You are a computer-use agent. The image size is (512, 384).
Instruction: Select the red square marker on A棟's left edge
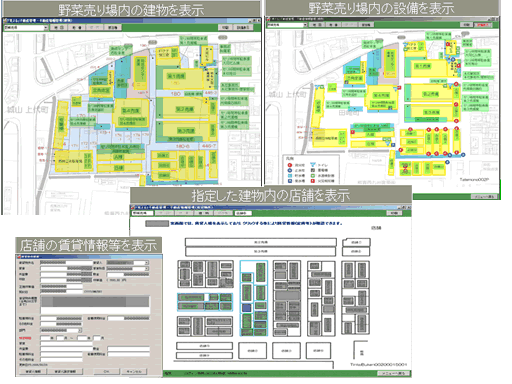click(x=353, y=132)
